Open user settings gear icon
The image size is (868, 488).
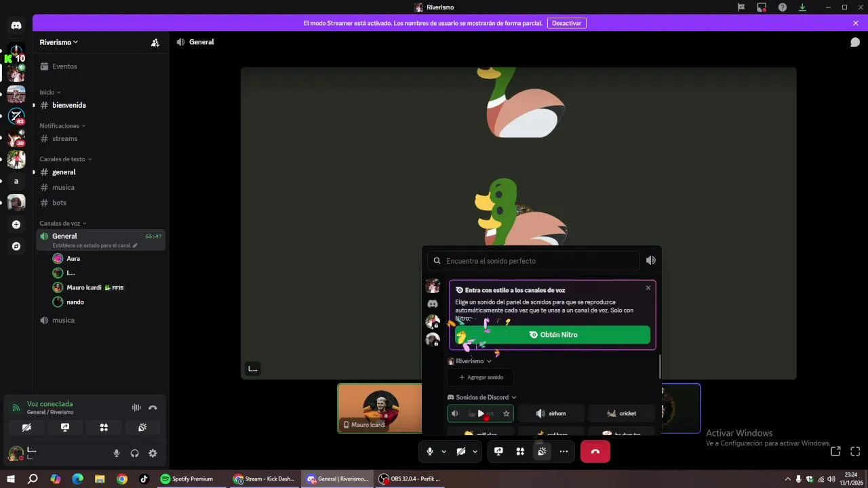coord(153,453)
